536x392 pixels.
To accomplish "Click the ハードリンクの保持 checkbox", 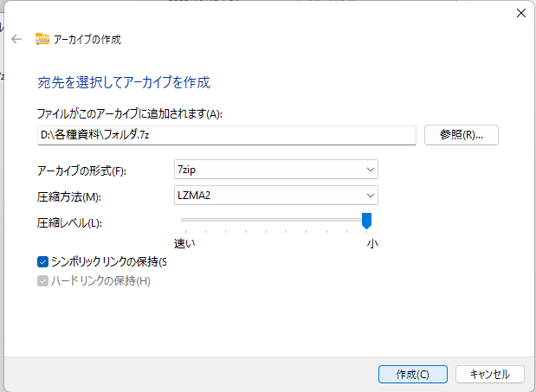I will point(43,280).
